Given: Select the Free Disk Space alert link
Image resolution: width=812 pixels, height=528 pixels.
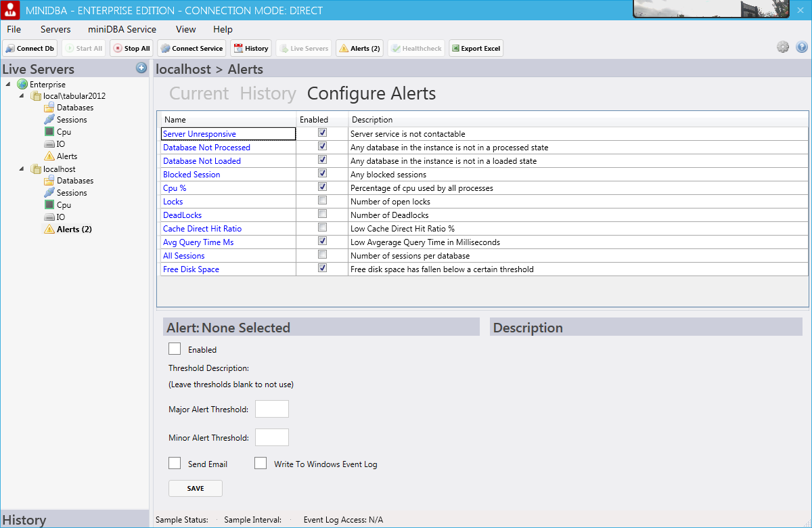Looking at the screenshot, I should (191, 269).
